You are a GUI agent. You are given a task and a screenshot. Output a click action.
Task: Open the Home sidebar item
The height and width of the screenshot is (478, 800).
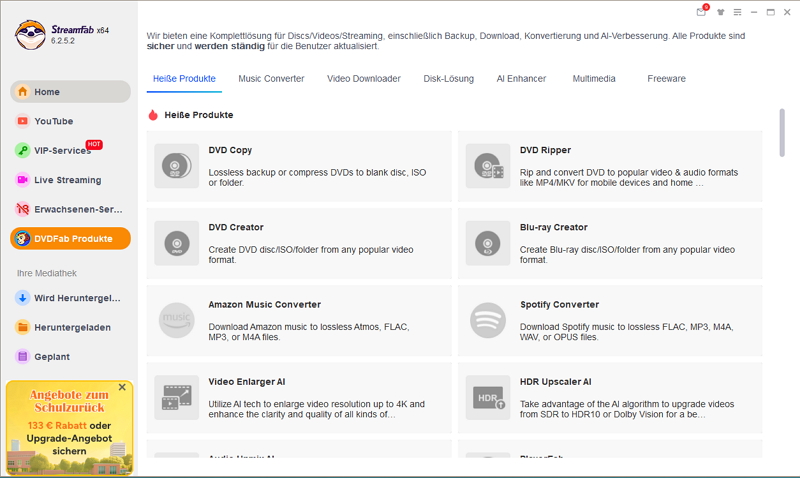click(x=70, y=92)
